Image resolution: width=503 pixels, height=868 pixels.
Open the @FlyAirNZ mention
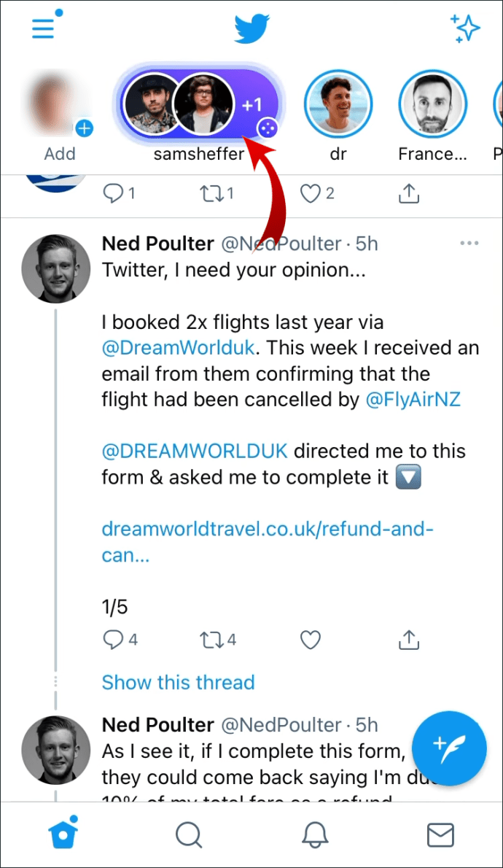[413, 400]
